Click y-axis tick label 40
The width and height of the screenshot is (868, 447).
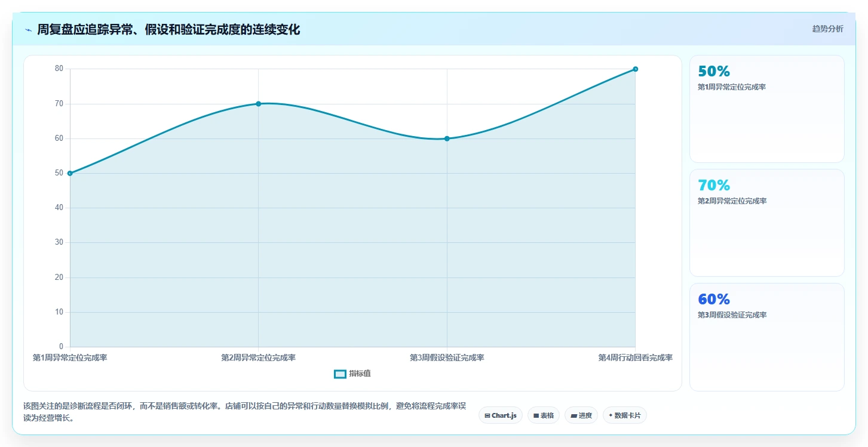point(59,208)
